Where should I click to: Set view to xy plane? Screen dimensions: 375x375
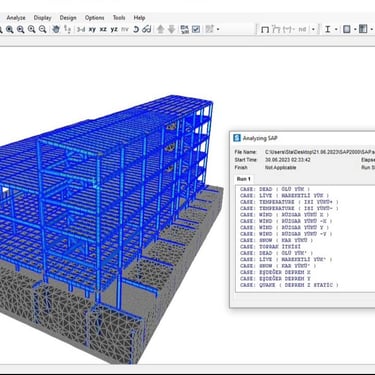(92, 29)
